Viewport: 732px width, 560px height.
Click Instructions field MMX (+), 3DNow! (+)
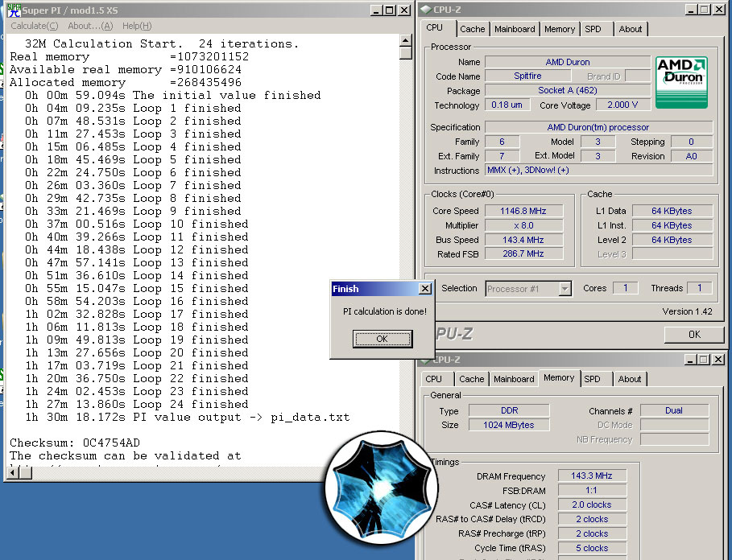(x=599, y=170)
